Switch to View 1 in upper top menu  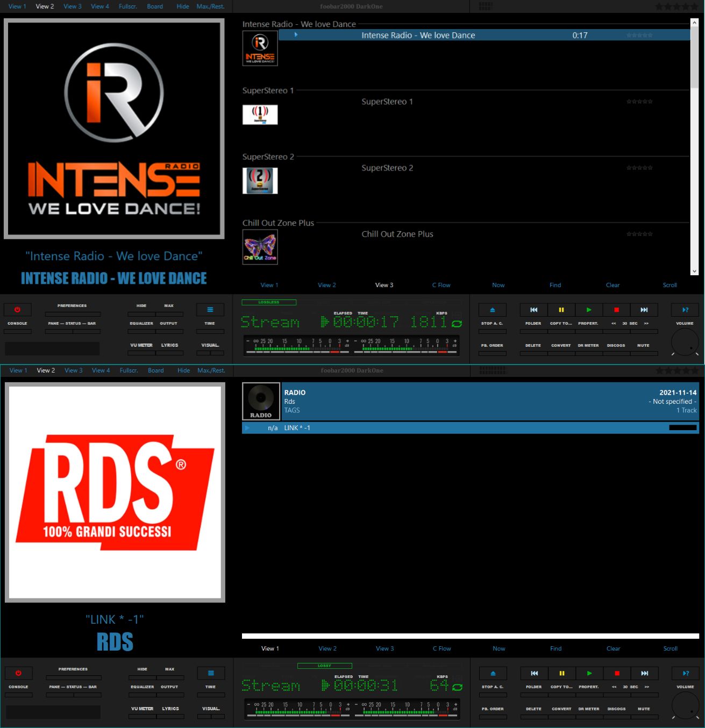(17, 6)
